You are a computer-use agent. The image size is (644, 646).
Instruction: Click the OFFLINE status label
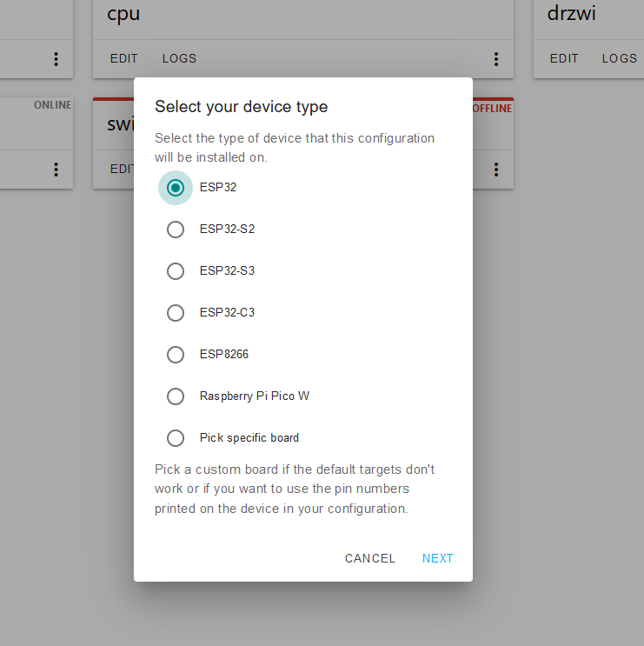(x=492, y=109)
